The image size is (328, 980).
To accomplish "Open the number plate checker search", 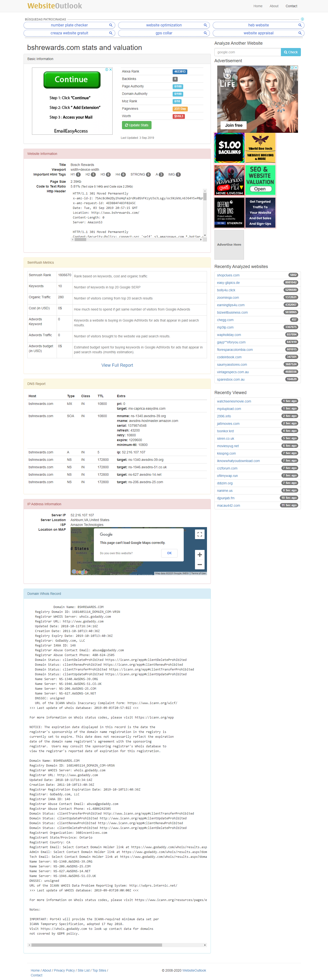I will click(69, 25).
